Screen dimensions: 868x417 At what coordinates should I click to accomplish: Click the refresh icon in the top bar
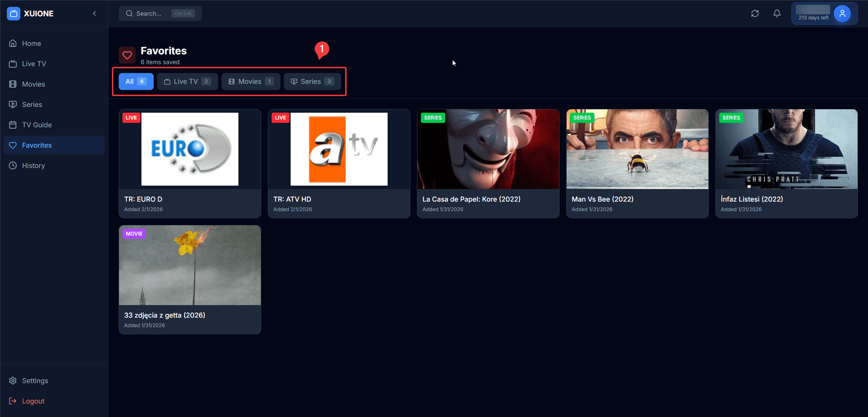pos(755,13)
